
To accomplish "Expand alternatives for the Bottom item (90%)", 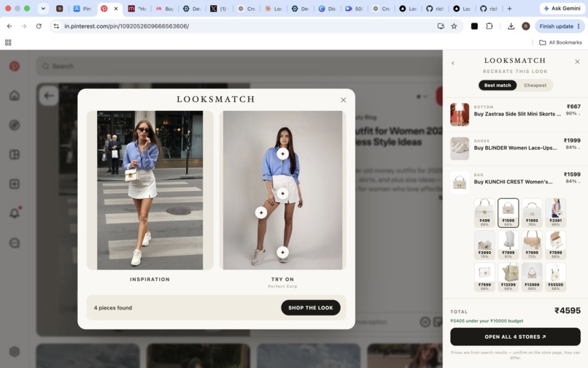I will pyautogui.click(x=573, y=113).
